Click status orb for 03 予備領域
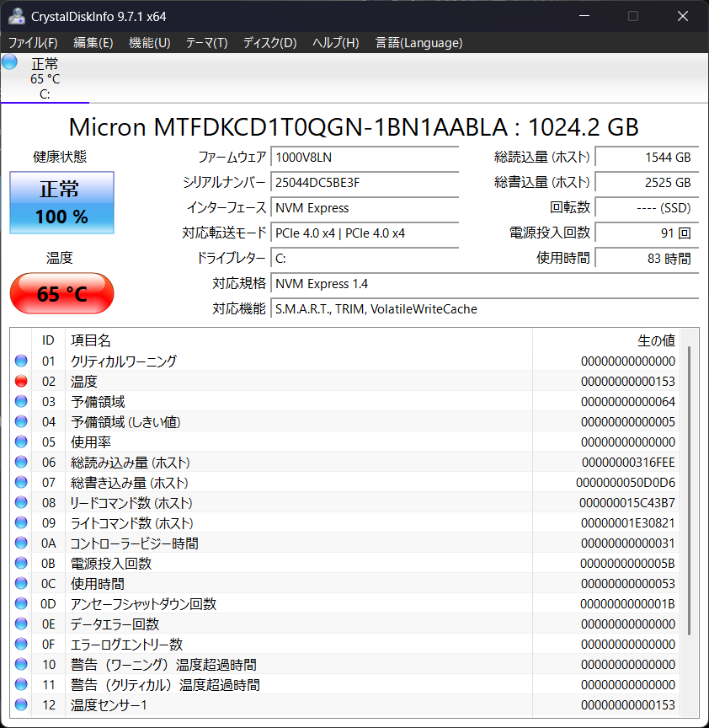The height and width of the screenshot is (728, 709). 21,401
